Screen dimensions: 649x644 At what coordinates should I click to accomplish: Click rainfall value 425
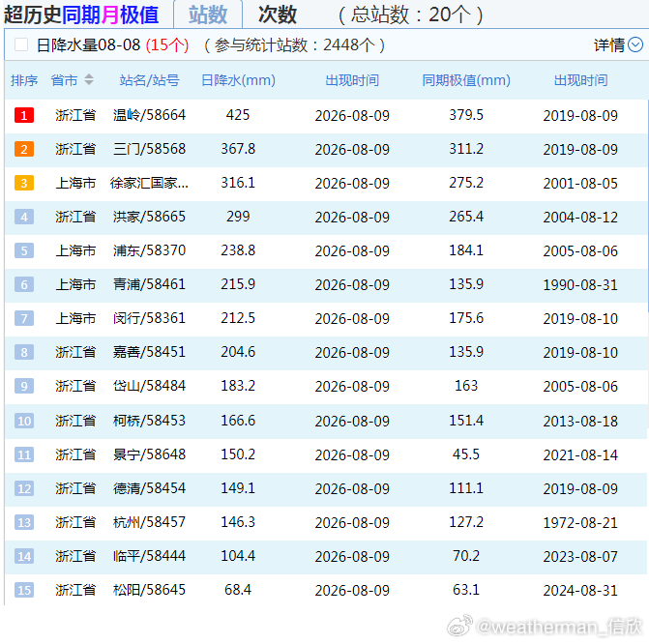click(238, 115)
